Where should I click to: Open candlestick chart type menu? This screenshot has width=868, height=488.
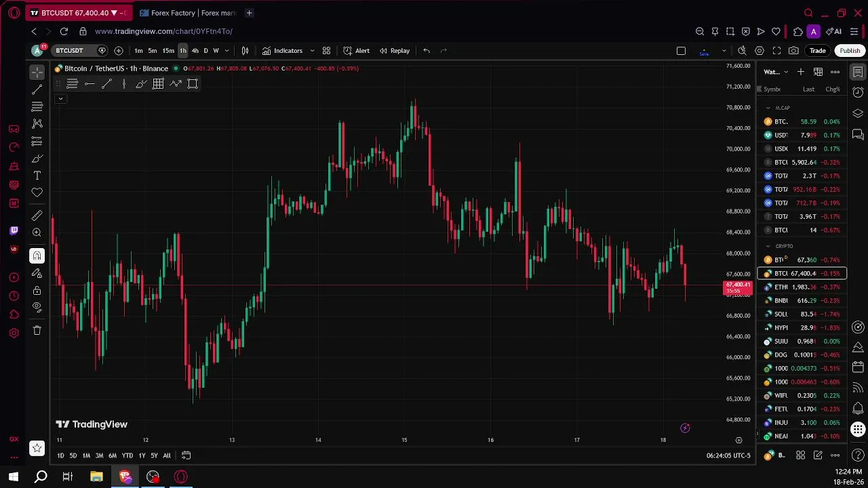[x=245, y=51]
